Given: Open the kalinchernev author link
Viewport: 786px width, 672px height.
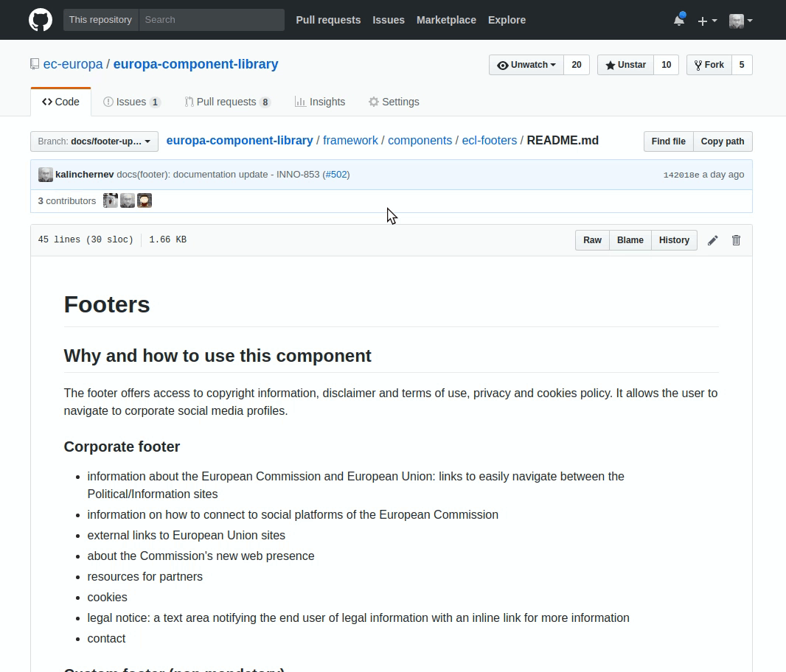Looking at the screenshot, I should point(84,175).
